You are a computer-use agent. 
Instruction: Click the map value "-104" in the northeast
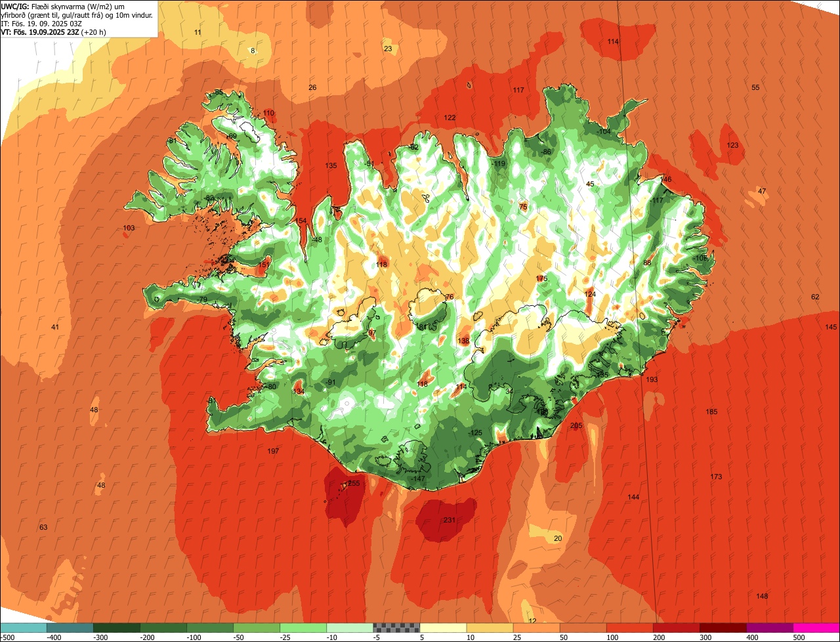pyautogui.click(x=603, y=131)
